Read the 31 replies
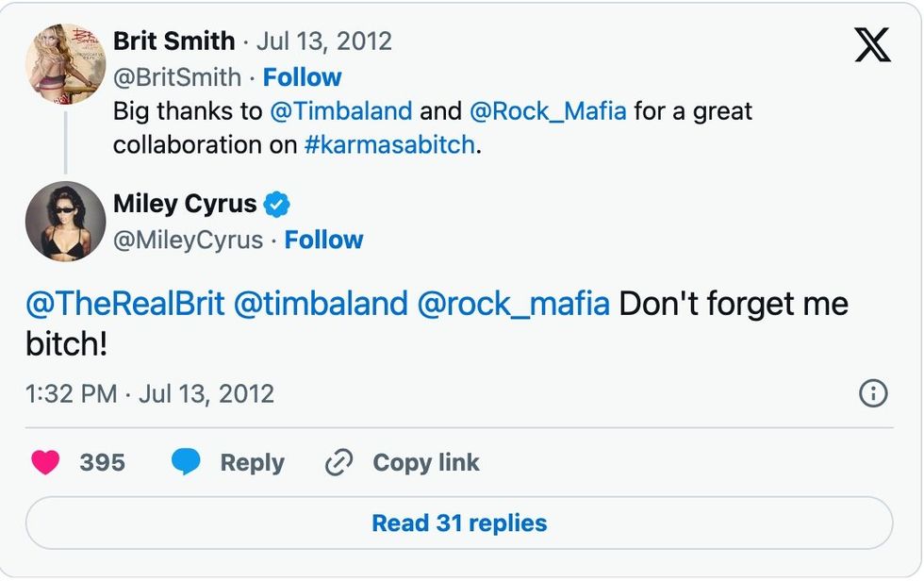 459,523
